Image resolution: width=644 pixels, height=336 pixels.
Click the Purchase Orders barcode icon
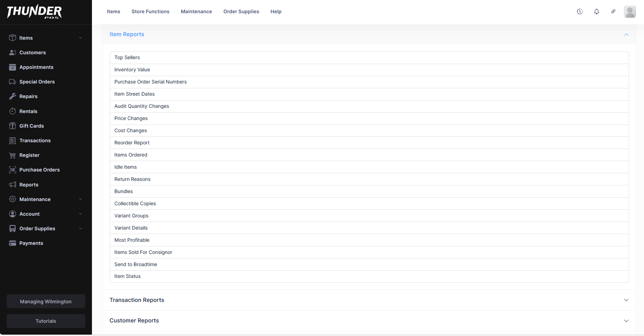(13, 170)
